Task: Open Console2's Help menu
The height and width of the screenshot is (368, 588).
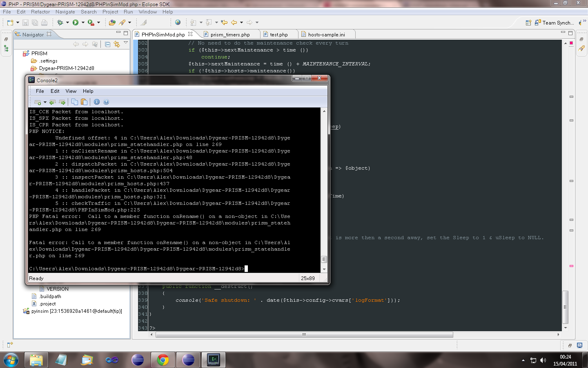Action: tap(88, 91)
